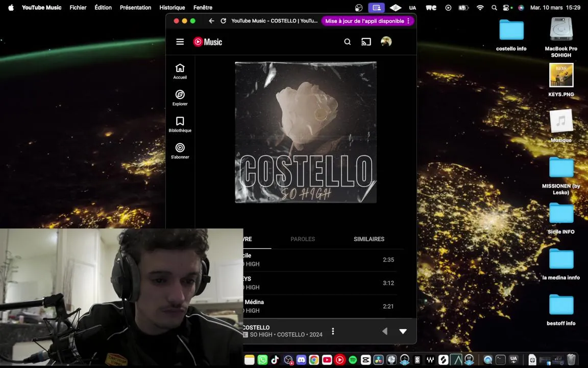Open Spotlight search in menu bar
The height and width of the screenshot is (368, 588).
[494, 8]
